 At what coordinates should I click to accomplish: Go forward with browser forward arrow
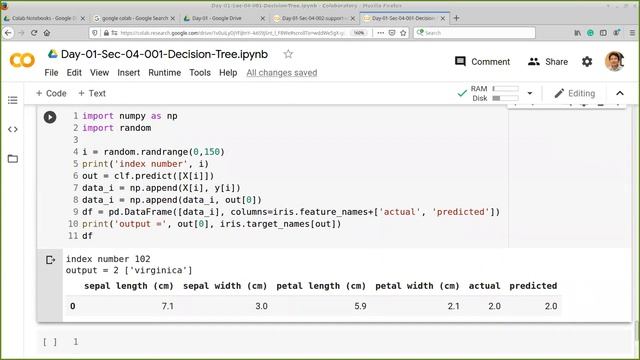tap(21, 33)
